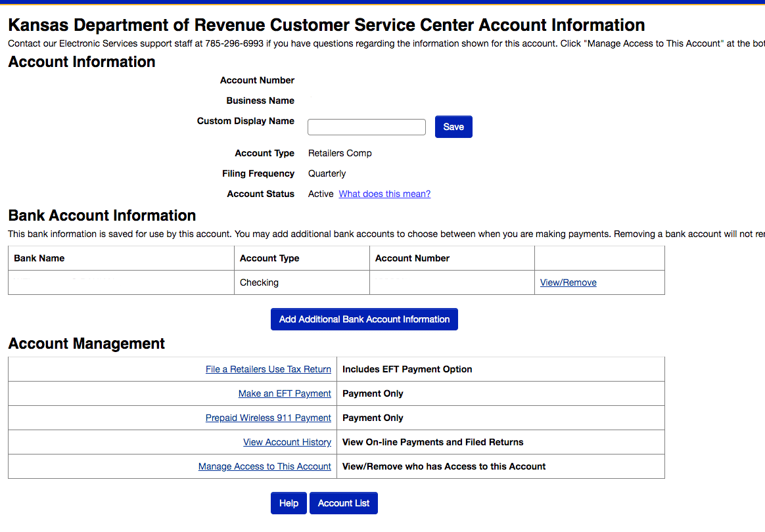Screen dimensions: 765x532
Task: Click the 'Business Name' label
Action: 260,100
